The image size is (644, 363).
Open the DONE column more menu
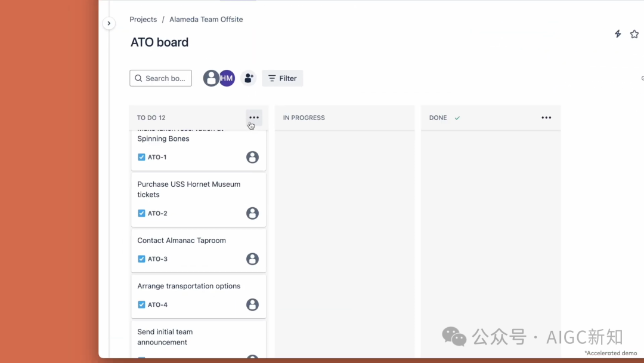pyautogui.click(x=546, y=118)
